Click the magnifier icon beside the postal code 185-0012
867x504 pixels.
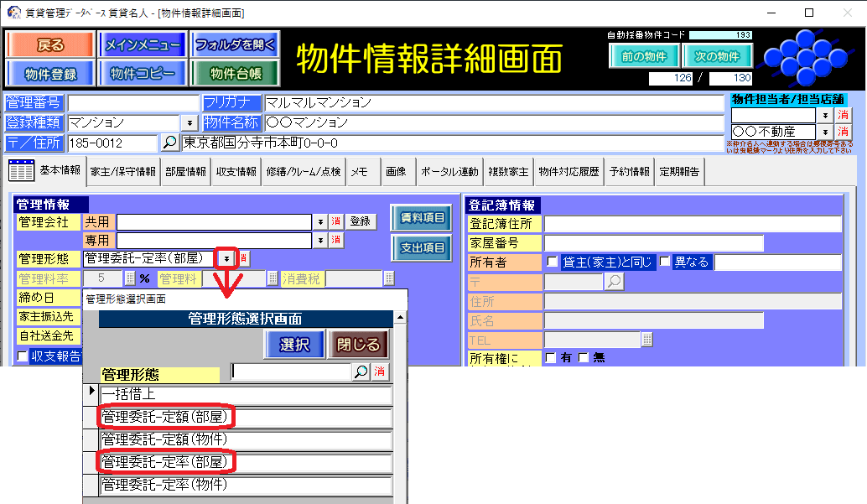169,143
